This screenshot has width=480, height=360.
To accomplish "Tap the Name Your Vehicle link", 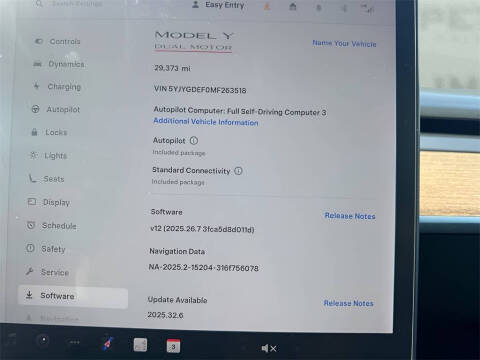I will [344, 44].
